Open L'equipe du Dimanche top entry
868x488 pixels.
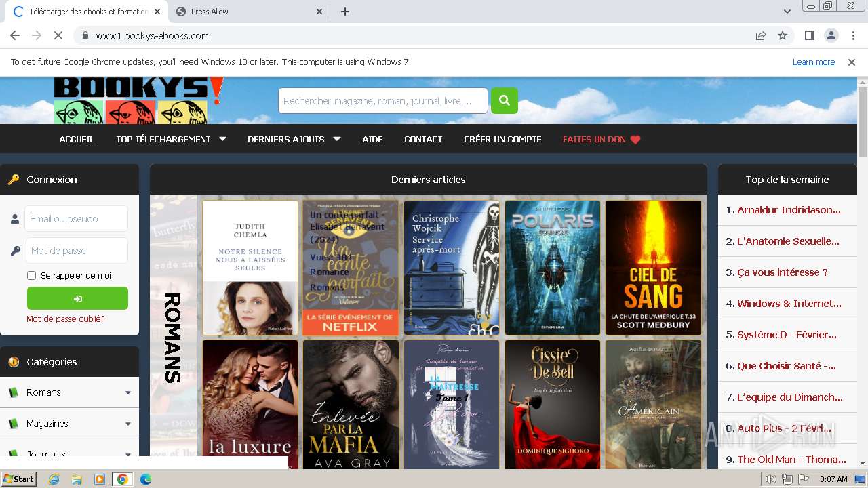point(790,397)
